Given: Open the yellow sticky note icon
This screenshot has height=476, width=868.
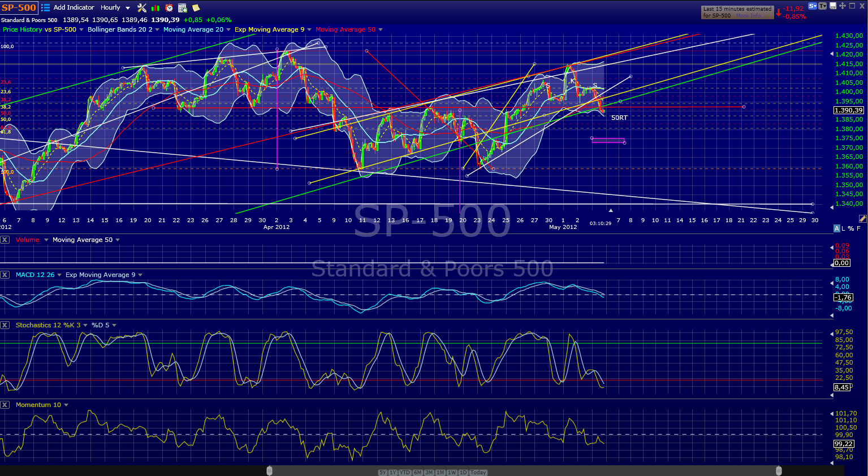Looking at the screenshot, I should click(196, 8).
